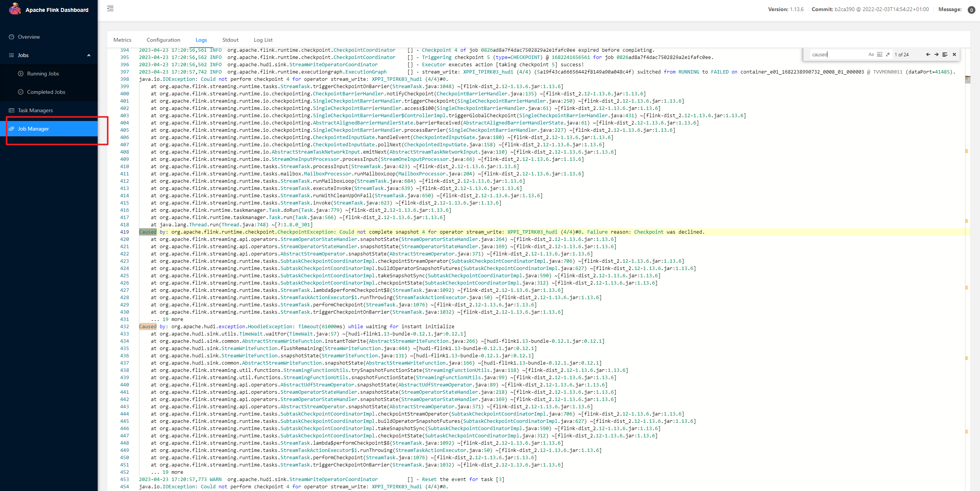
Task: Open the Stdout tab
Action: click(230, 40)
